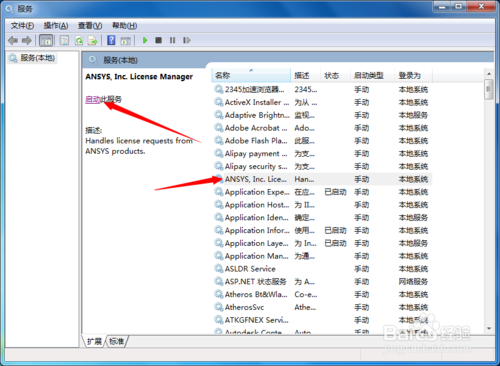Select the Alipay payment service row
Viewport: 500px width, 366px height.
click(322, 154)
